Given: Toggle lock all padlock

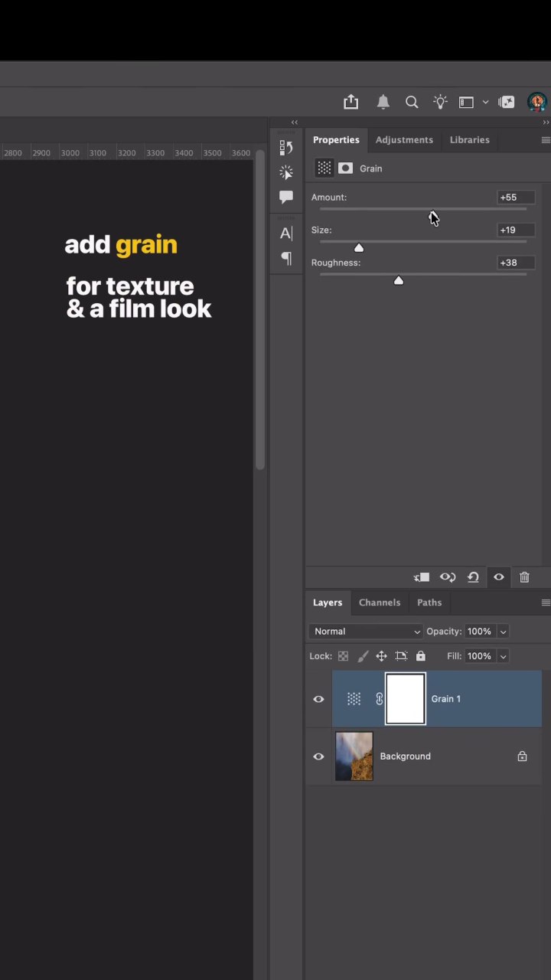Looking at the screenshot, I should [421, 656].
